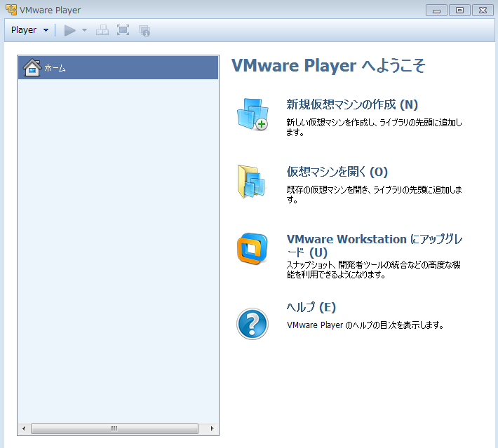Click the folder icon for opening virtual machine
The width and height of the screenshot is (498, 448).
[252, 182]
